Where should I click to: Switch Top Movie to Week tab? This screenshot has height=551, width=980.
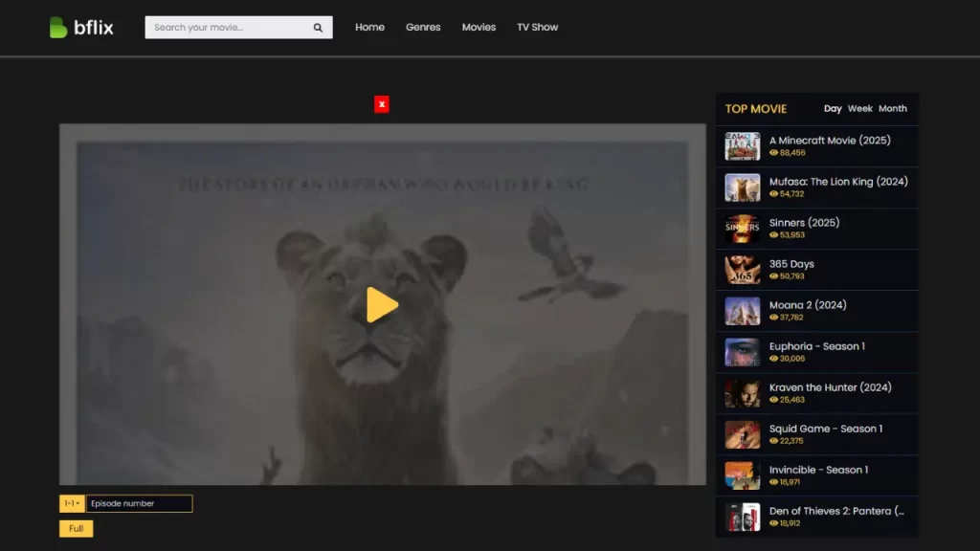click(x=860, y=109)
